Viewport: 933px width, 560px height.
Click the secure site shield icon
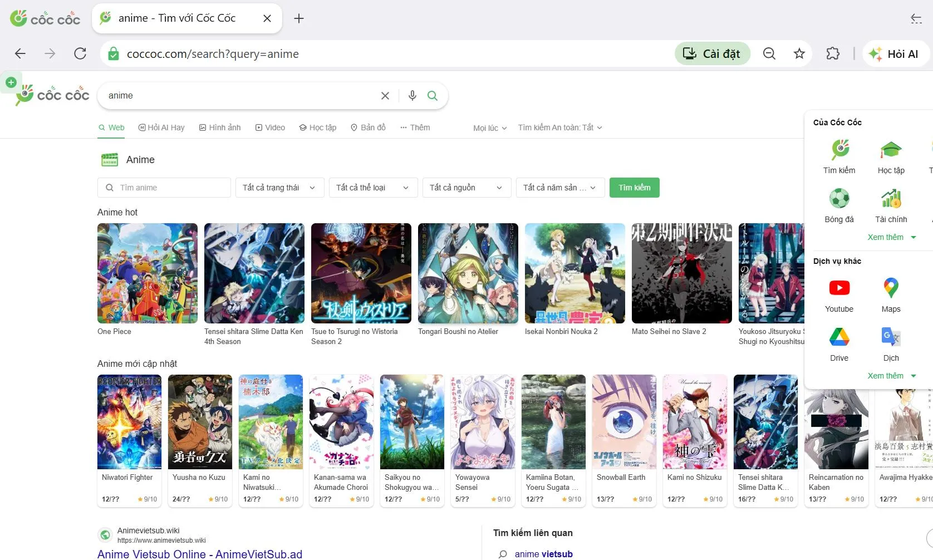[x=114, y=54]
